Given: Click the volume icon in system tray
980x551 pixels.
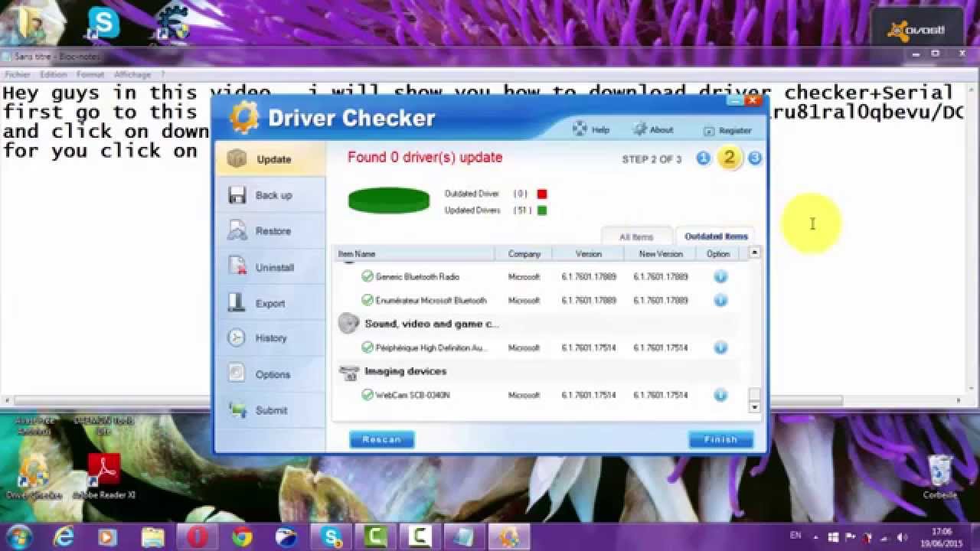Looking at the screenshot, I should [902, 537].
